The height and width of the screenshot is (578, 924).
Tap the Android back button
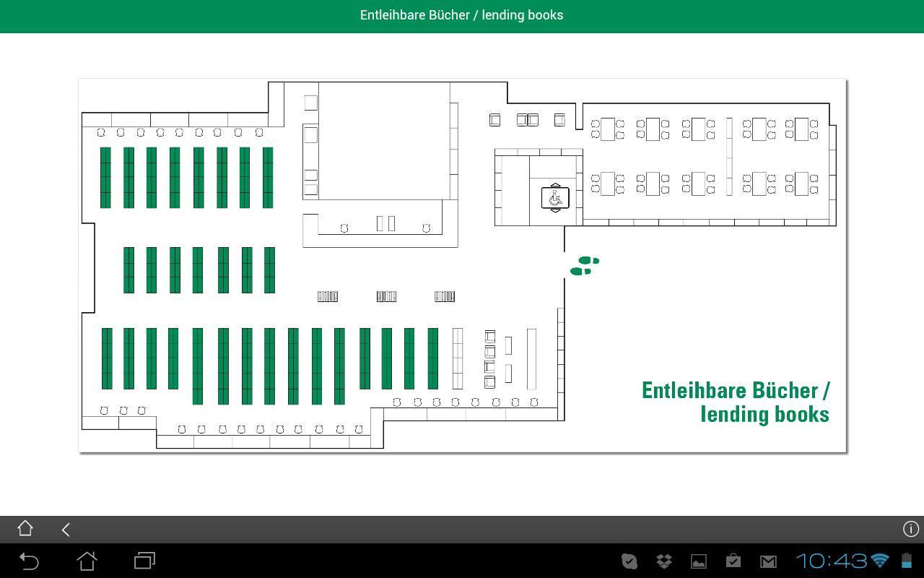29,561
